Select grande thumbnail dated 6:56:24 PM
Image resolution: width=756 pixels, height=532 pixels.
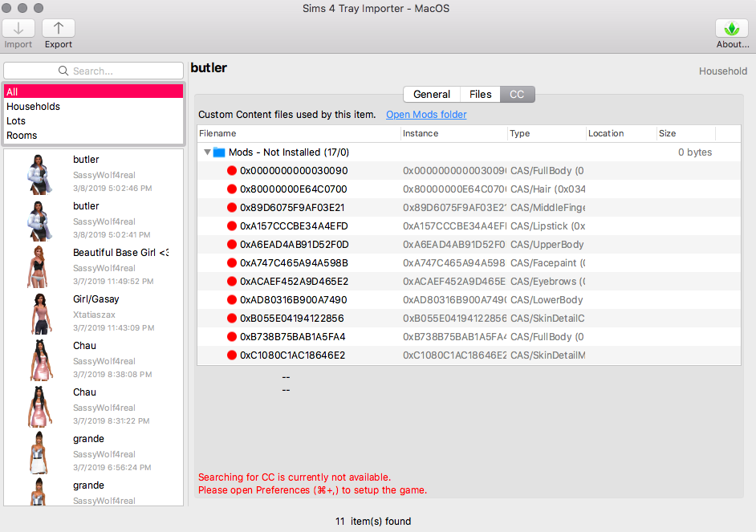point(39,453)
